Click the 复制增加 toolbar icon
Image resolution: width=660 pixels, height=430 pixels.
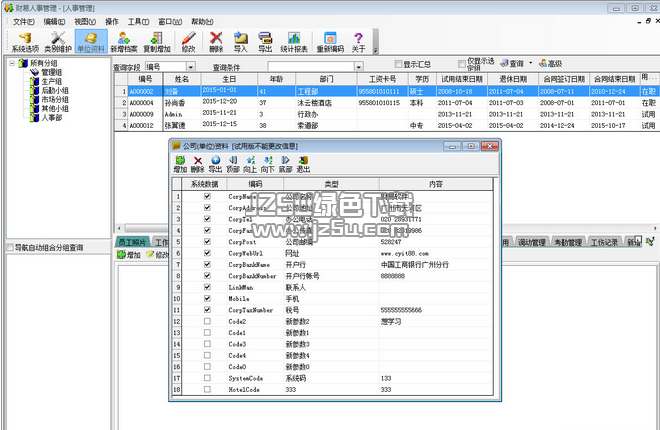157,42
